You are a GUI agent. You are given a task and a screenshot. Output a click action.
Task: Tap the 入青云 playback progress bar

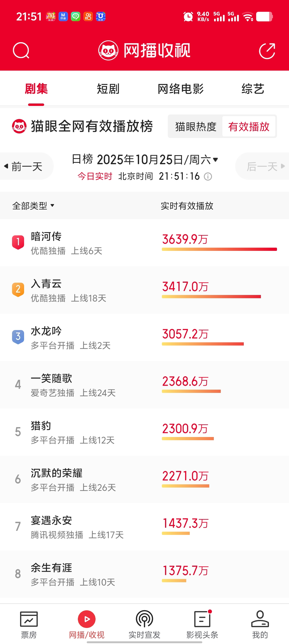coord(211,297)
